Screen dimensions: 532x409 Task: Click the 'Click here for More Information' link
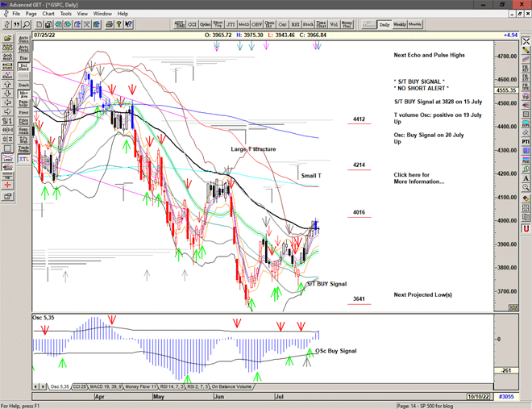pyautogui.click(x=418, y=178)
